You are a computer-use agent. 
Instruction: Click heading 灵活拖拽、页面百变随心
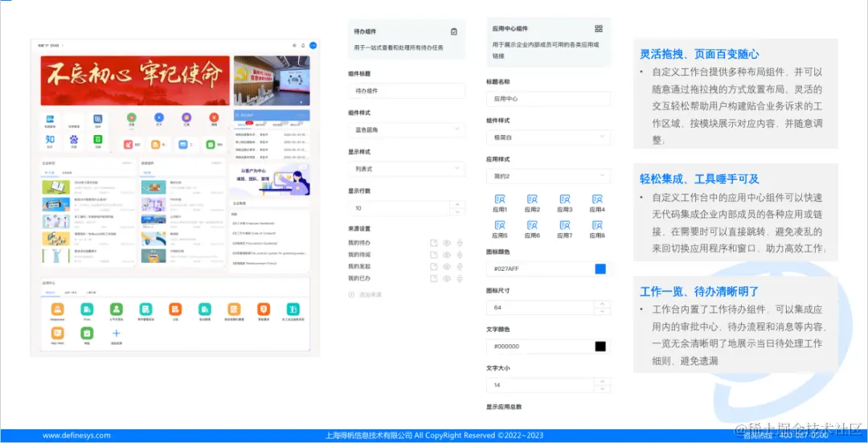tap(699, 54)
